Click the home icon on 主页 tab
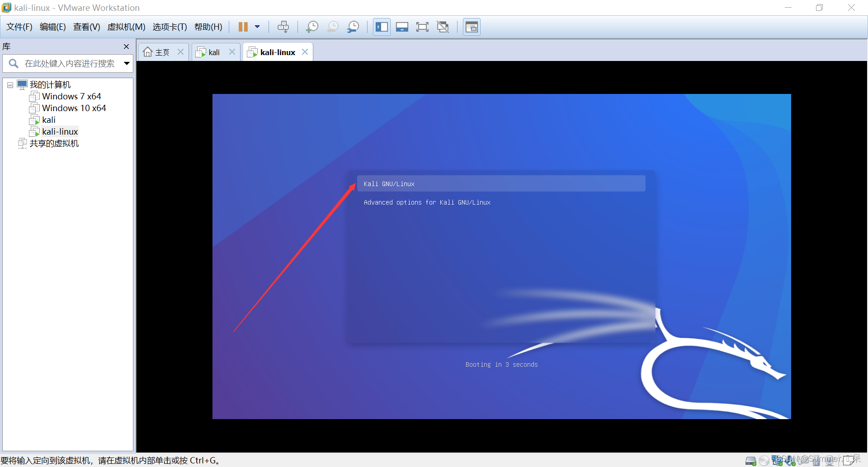 tap(147, 52)
